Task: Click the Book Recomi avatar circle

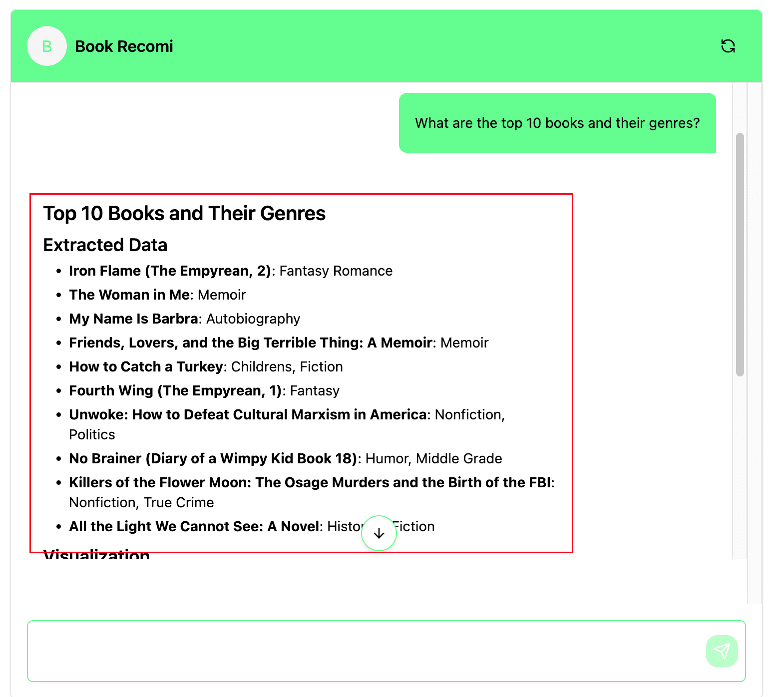Action: pos(47,46)
